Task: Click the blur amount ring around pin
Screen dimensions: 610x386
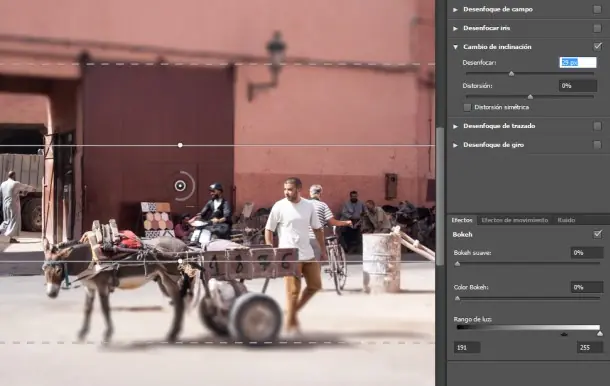Action: (193, 186)
